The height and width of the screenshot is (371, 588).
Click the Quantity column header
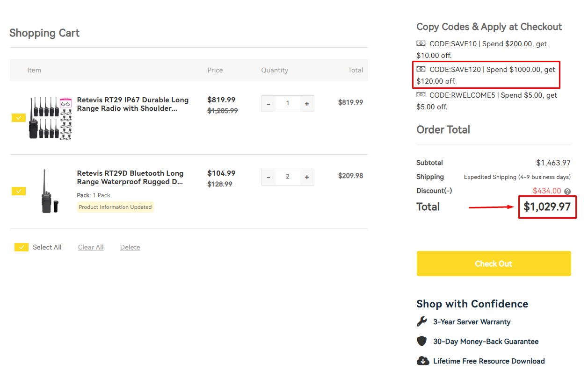(275, 70)
